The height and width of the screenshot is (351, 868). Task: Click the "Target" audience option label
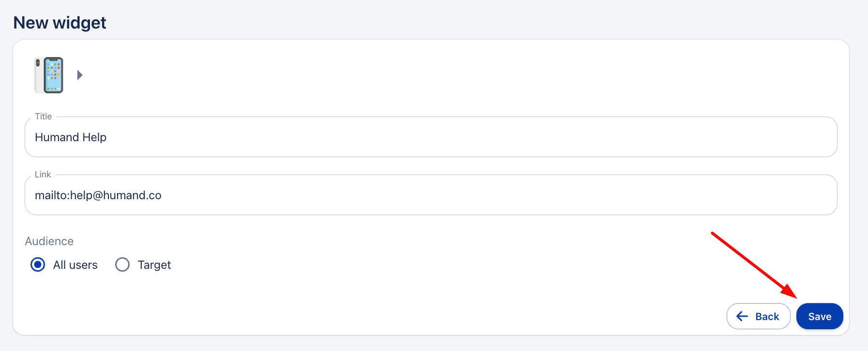pos(154,265)
